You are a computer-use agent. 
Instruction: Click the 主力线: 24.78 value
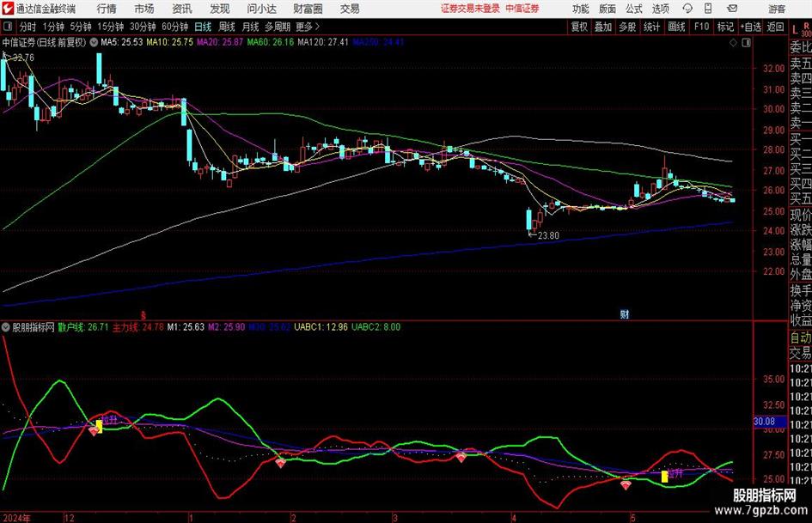coord(138,327)
